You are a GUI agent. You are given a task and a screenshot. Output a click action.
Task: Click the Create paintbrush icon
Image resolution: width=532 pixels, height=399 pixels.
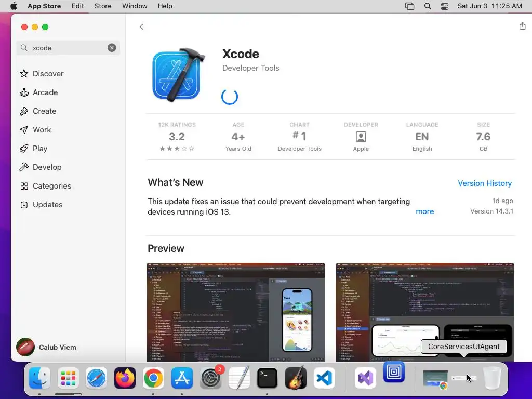(24, 111)
